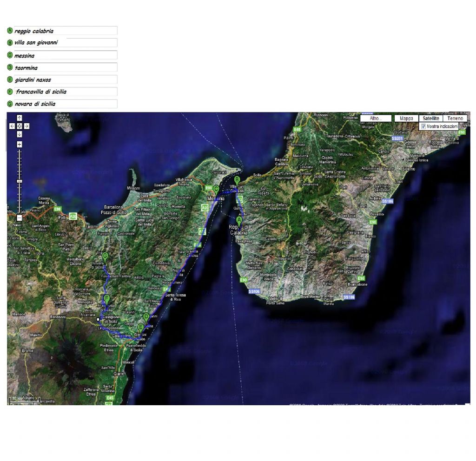Switch to Terreno view
476x461 pixels.
click(455, 119)
